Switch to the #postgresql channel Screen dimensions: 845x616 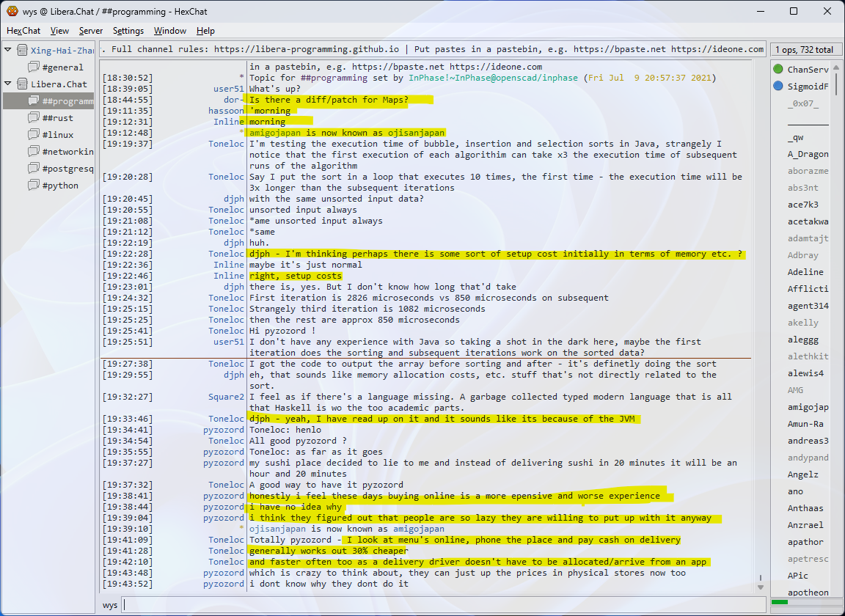click(x=67, y=169)
